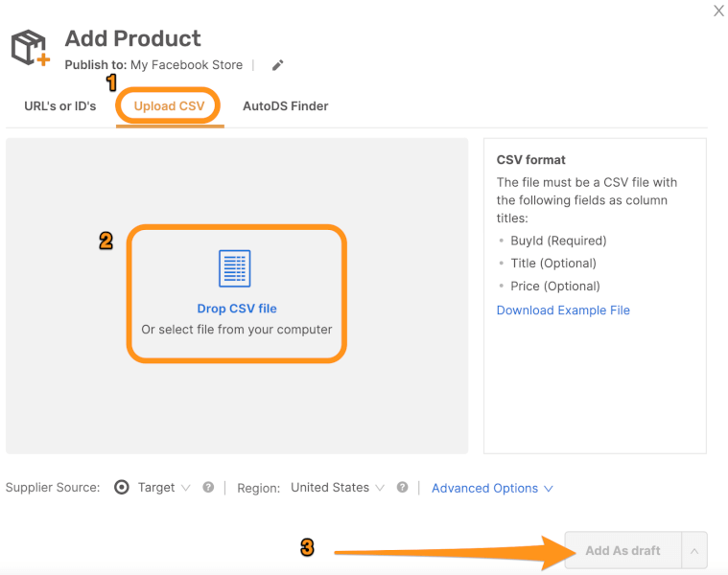Select the Upload CSV tab
Viewport: 728px width, 575px height.
click(x=170, y=106)
